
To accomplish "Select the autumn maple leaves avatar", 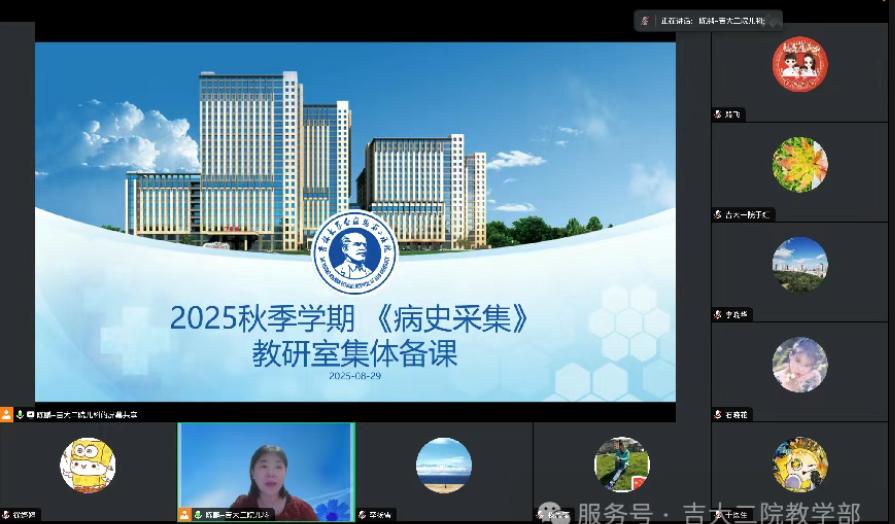I will point(800,164).
